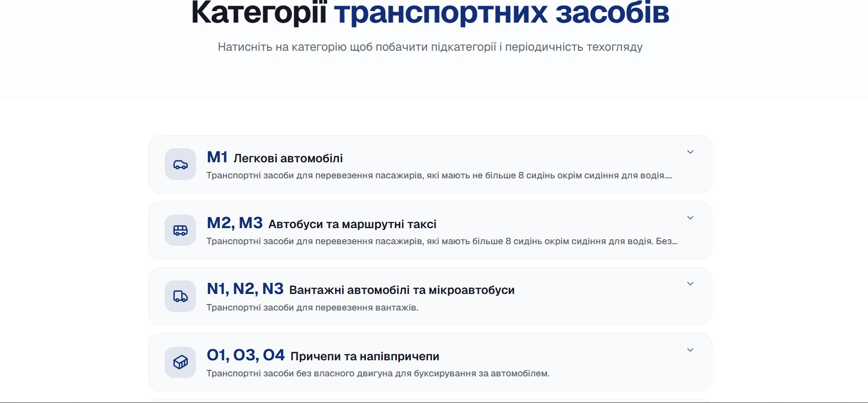The width and height of the screenshot is (868, 403).
Task: Click the truck icon for N1, N2, N3
Action: click(x=180, y=296)
